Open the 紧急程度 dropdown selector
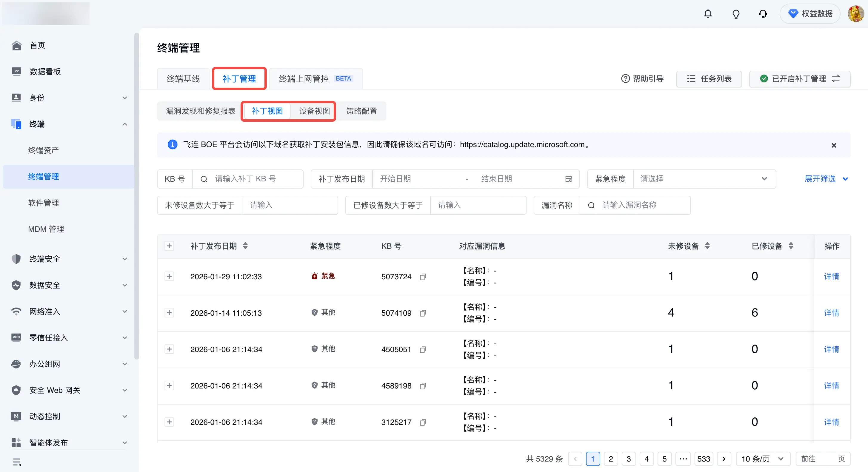 [x=704, y=179]
